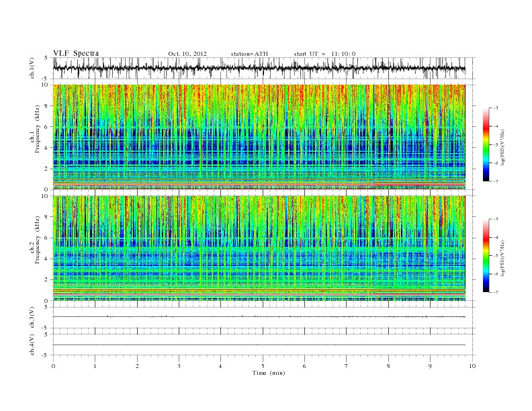Click the ch.1 spectrogram colorbar
The height and width of the screenshot is (411, 532).
coord(486,144)
